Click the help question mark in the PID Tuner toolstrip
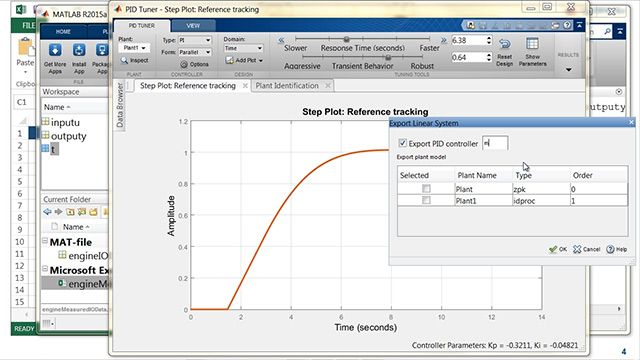This screenshot has height=360, width=640. coord(567,25)
